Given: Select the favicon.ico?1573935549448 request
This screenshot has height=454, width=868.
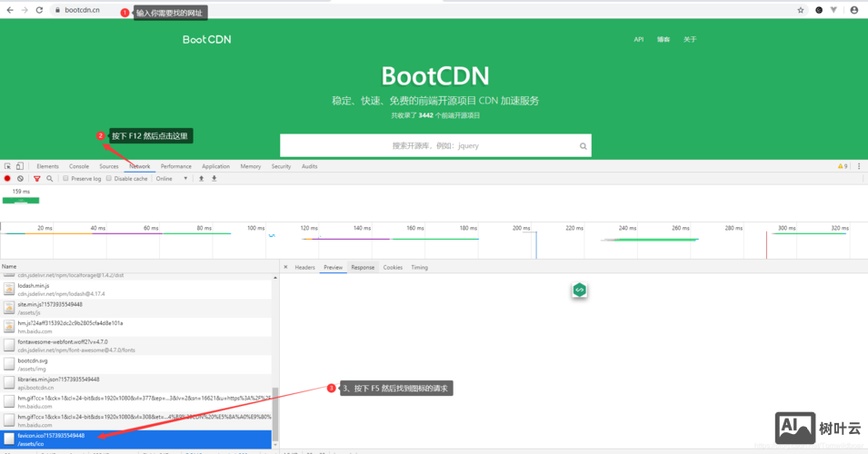Looking at the screenshot, I should [x=136, y=439].
